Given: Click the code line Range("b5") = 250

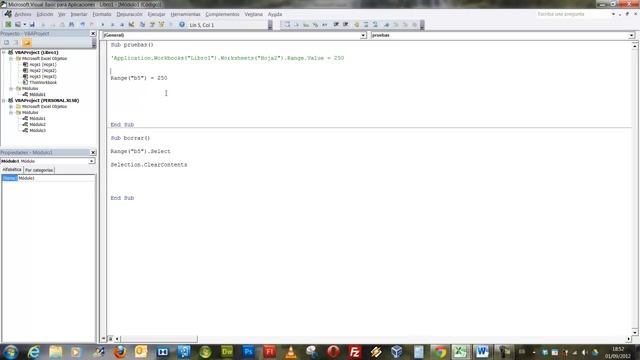Looking at the screenshot, I should 139,78.
